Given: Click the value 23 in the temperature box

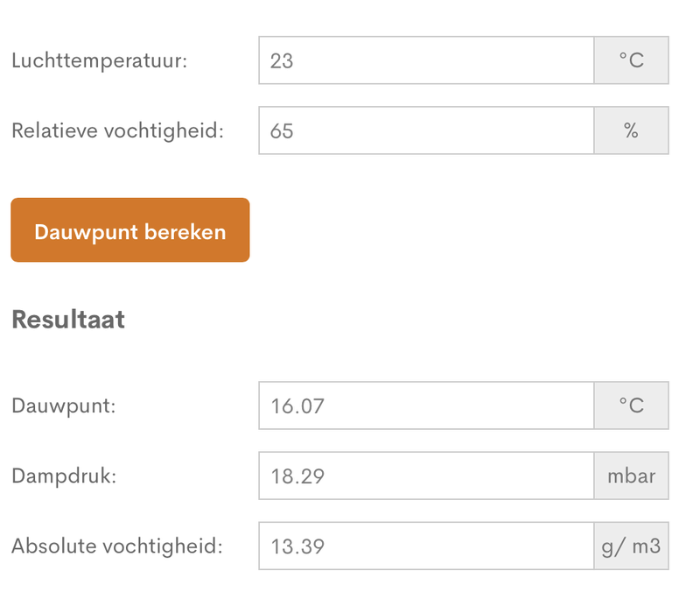Looking at the screenshot, I should point(282,61).
